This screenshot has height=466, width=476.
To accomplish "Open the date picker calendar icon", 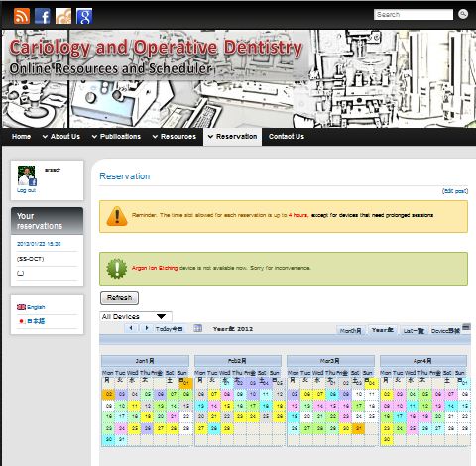I will (197, 328).
